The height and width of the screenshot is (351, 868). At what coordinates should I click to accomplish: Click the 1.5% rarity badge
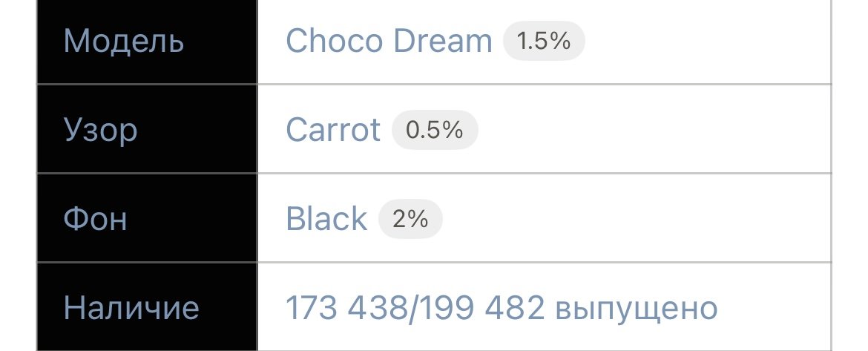[544, 41]
